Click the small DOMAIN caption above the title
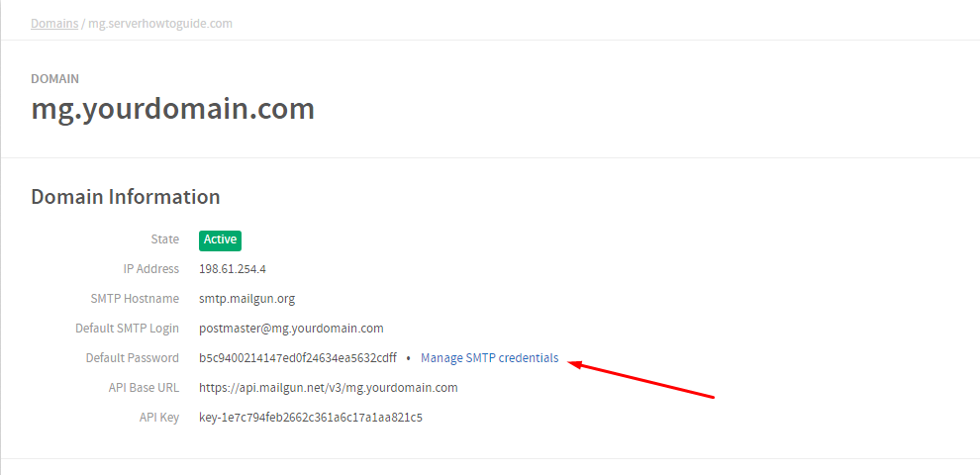 54,79
